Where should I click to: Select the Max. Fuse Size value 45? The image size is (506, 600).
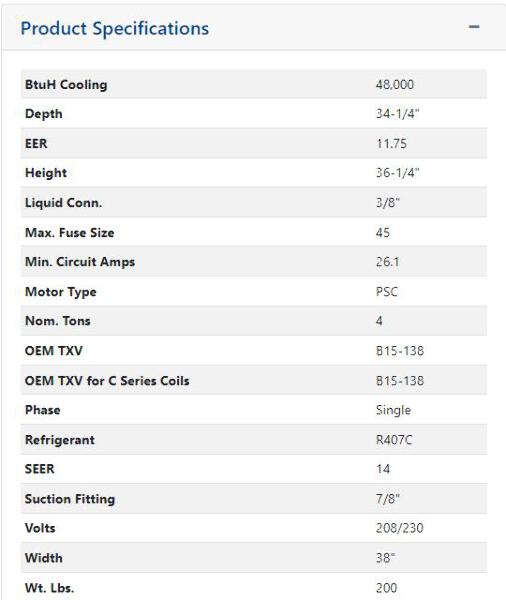click(x=383, y=232)
